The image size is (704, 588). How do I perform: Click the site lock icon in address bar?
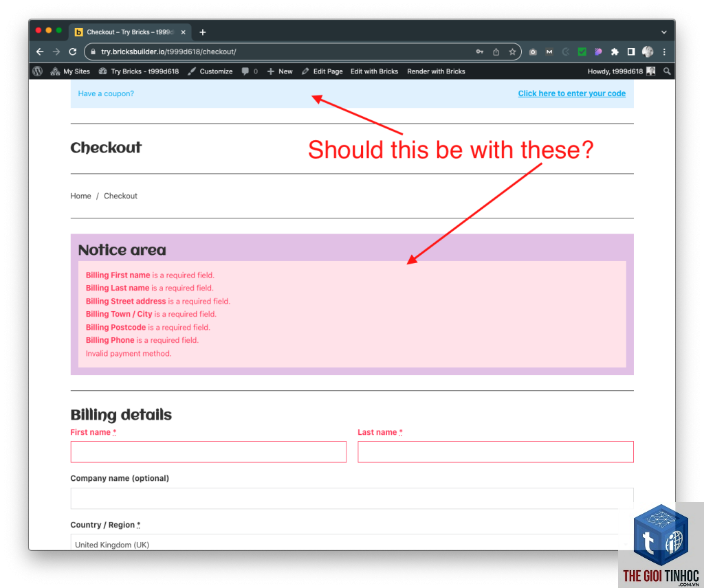93,52
